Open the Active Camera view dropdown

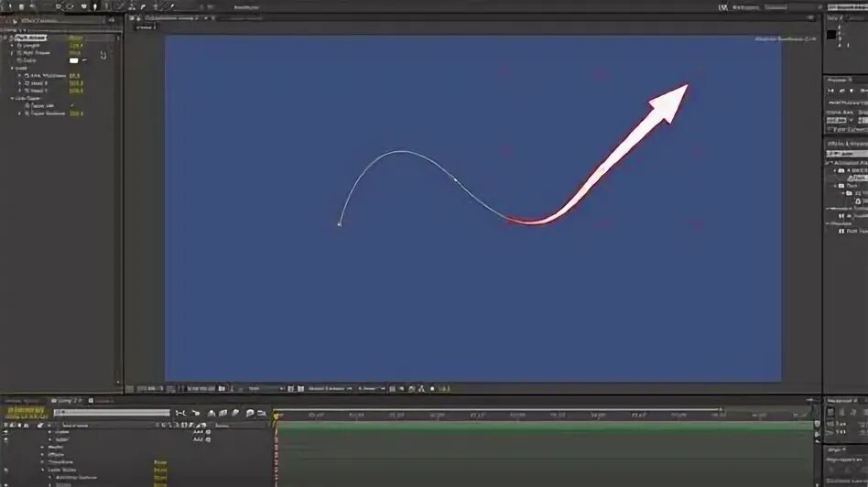point(330,388)
